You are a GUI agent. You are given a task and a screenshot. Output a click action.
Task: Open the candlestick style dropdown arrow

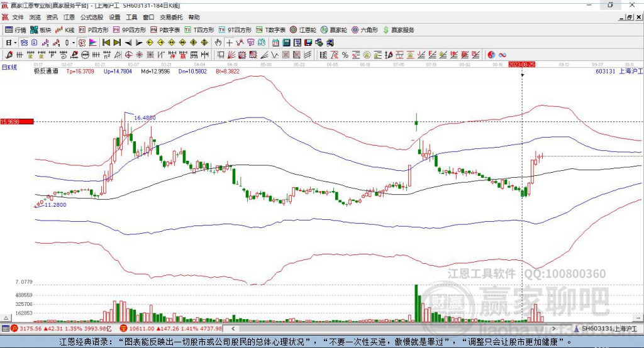coord(74,43)
